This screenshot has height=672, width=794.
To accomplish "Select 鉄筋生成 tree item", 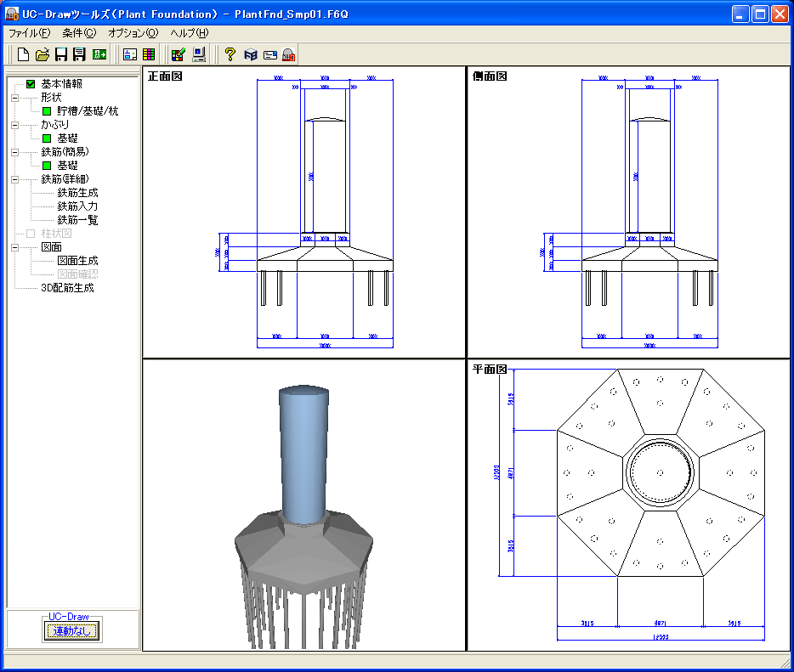I will 77,193.
